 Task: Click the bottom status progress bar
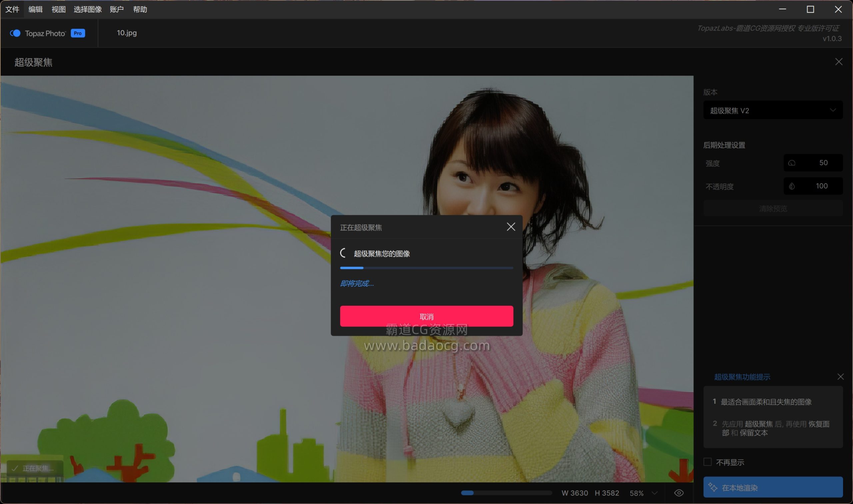[506, 493]
